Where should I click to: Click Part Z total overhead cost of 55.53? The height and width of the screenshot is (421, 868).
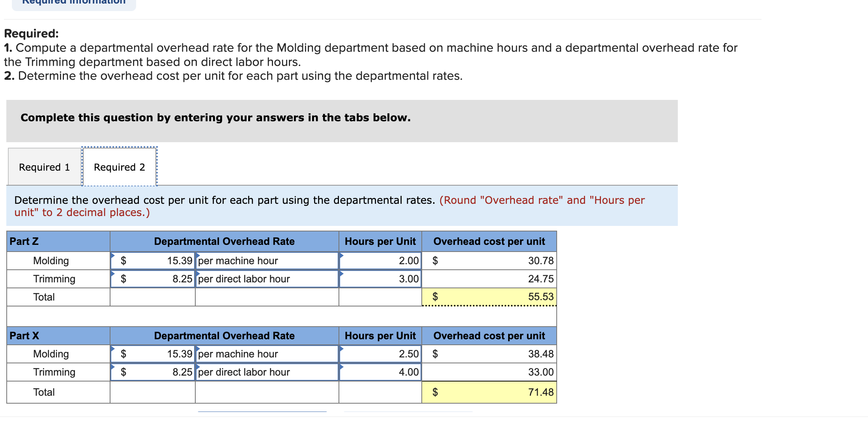489,297
